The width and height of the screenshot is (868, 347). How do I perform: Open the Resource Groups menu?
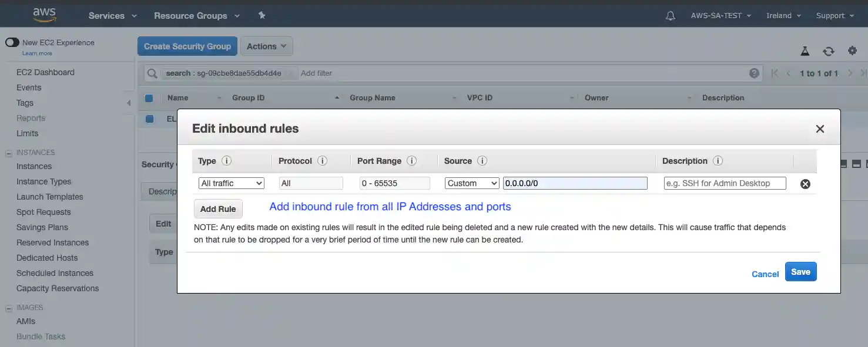(197, 16)
